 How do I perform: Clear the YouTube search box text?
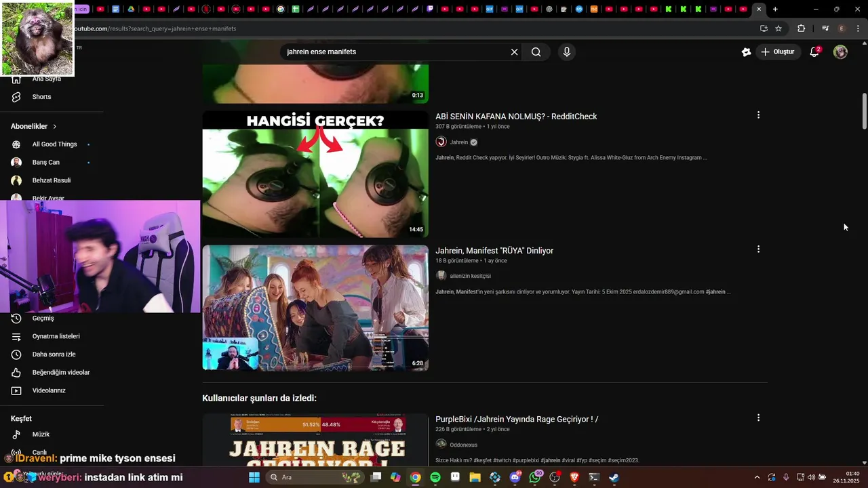pos(514,52)
